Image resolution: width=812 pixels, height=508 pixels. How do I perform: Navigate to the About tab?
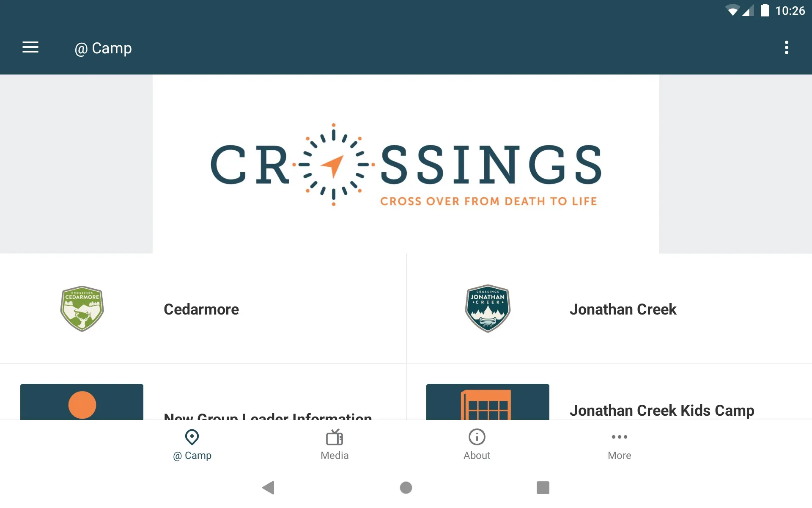[477, 444]
